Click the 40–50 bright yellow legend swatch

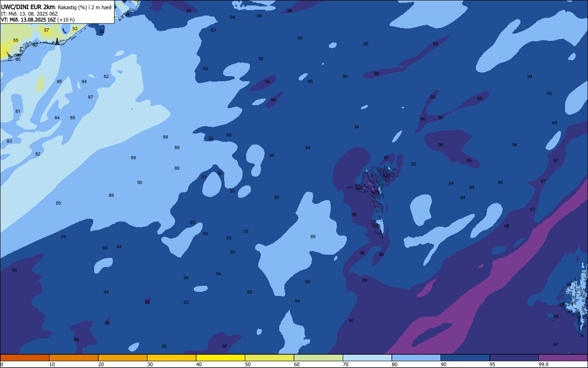[220, 357]
